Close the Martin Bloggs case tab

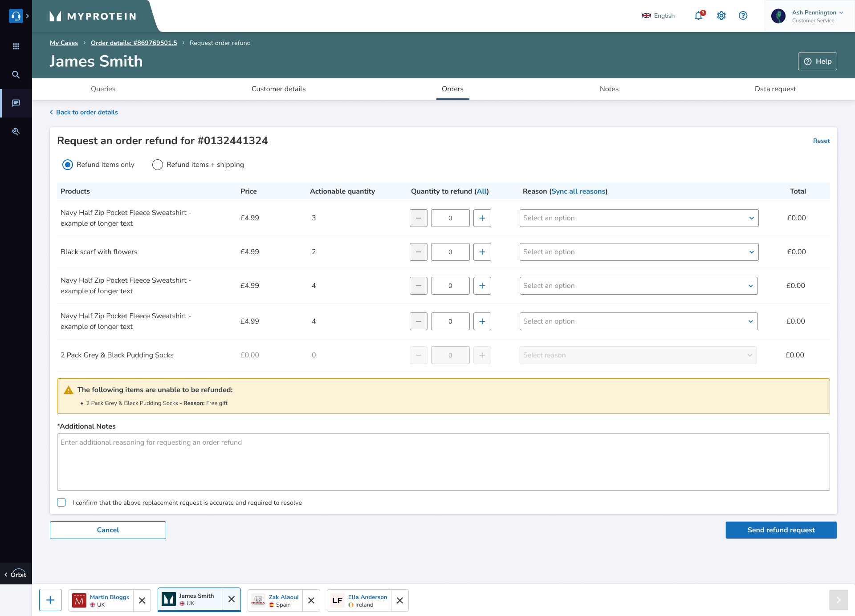click(x=142, y=600)
